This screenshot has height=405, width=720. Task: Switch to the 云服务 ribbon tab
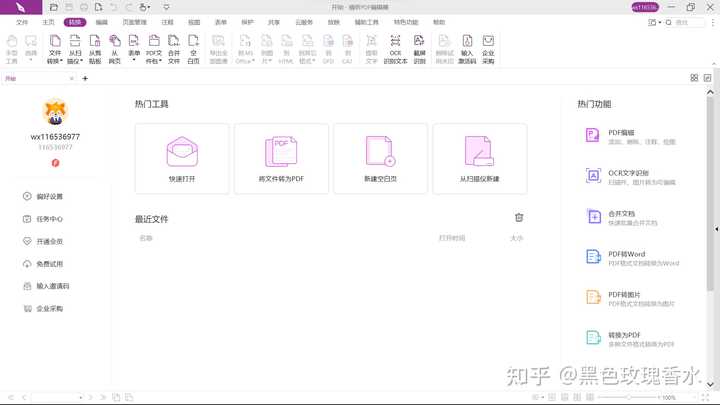(304, 22)
